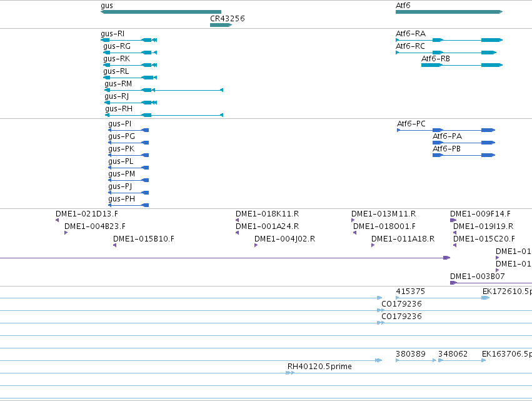Select transcript gus-RH
The width and height of the screenshot is (532, 401).
164,116
